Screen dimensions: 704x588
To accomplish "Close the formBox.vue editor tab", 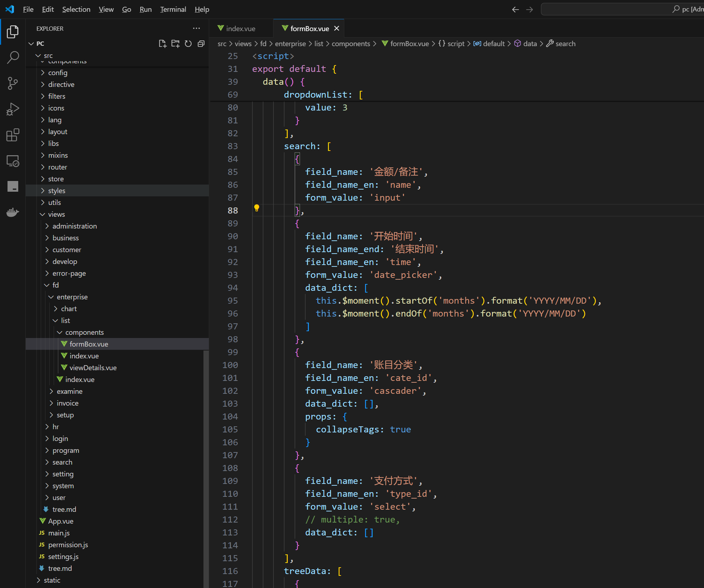I will 336,28.
